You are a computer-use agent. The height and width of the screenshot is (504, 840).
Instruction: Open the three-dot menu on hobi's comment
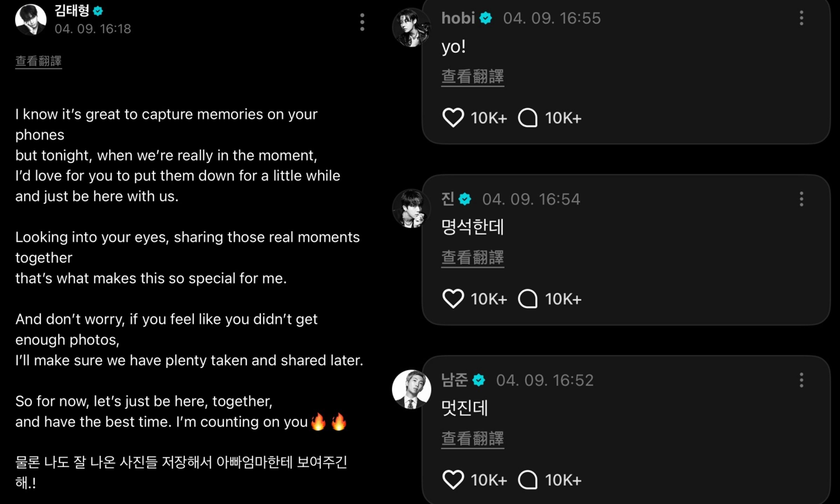(801, 18)
